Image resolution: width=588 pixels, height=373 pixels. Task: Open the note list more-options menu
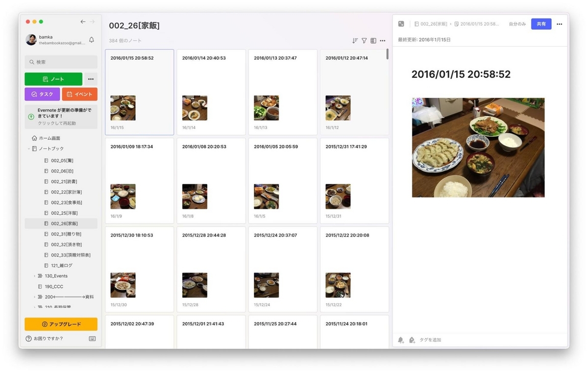[383, 41]
